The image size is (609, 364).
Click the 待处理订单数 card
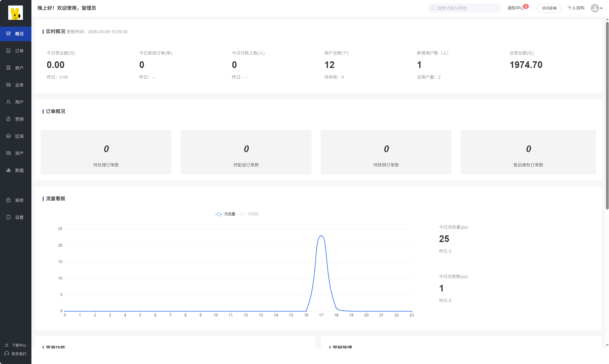(106, 152)
